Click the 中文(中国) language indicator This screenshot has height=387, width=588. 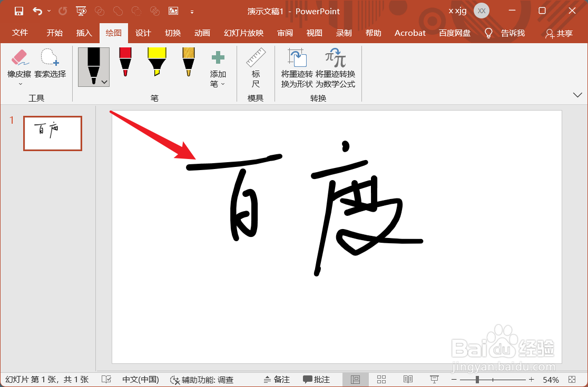point(141,380)
